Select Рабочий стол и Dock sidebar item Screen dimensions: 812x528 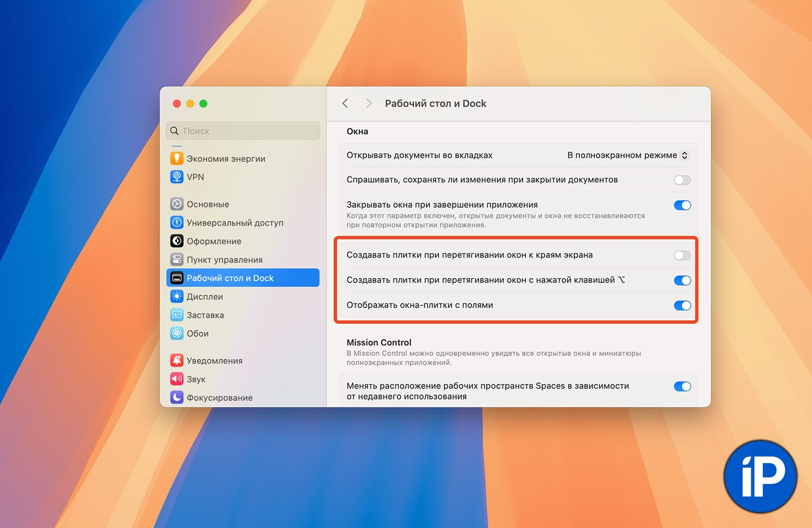coord(243,278)
